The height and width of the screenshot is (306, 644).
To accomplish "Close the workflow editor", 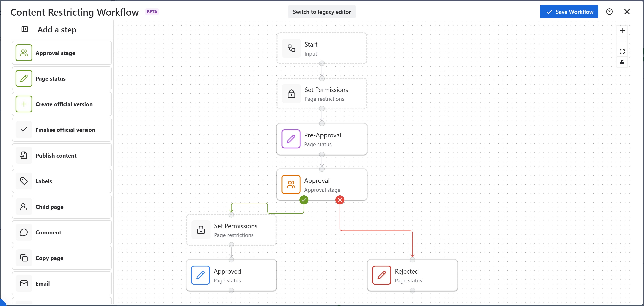I will [x=627, y=12].
